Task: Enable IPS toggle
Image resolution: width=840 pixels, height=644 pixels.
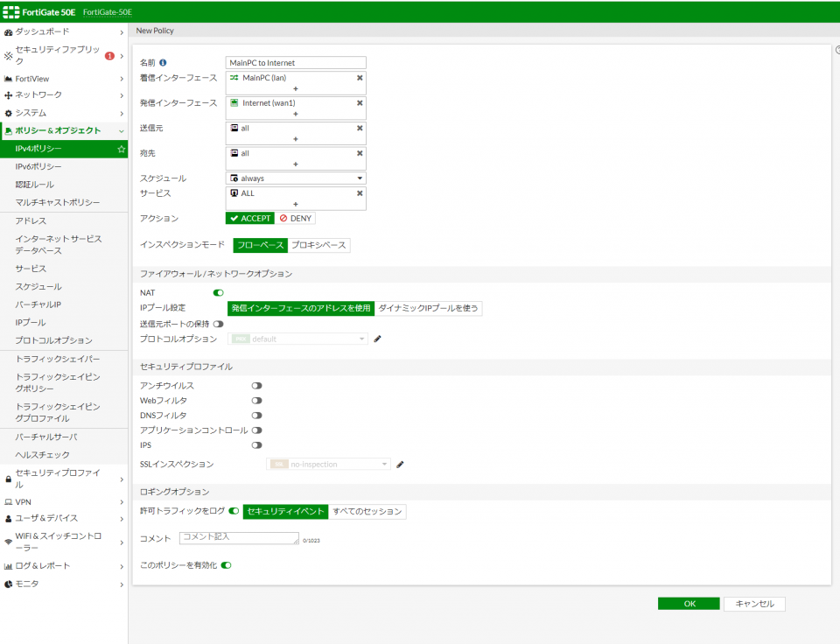Action: pos(256,445)
